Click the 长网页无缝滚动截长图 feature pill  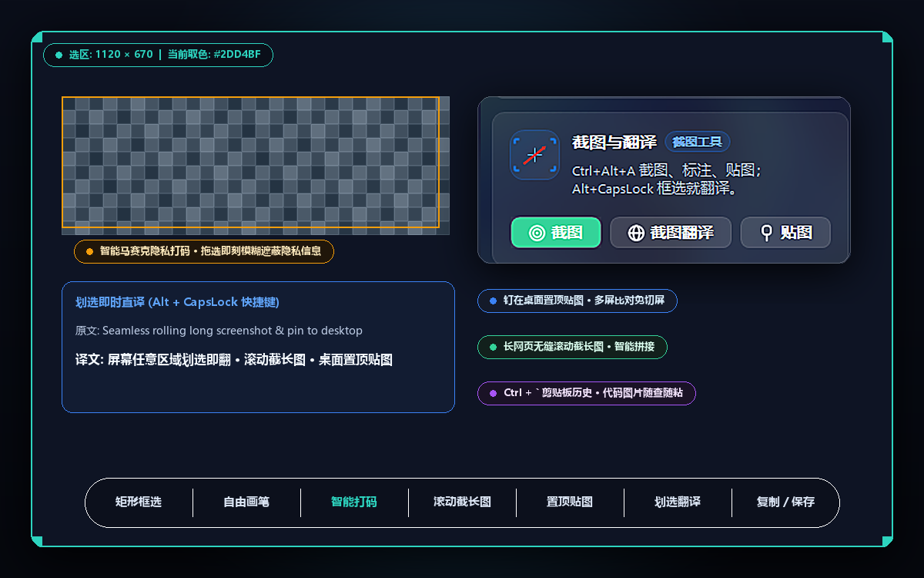[572, 347]
